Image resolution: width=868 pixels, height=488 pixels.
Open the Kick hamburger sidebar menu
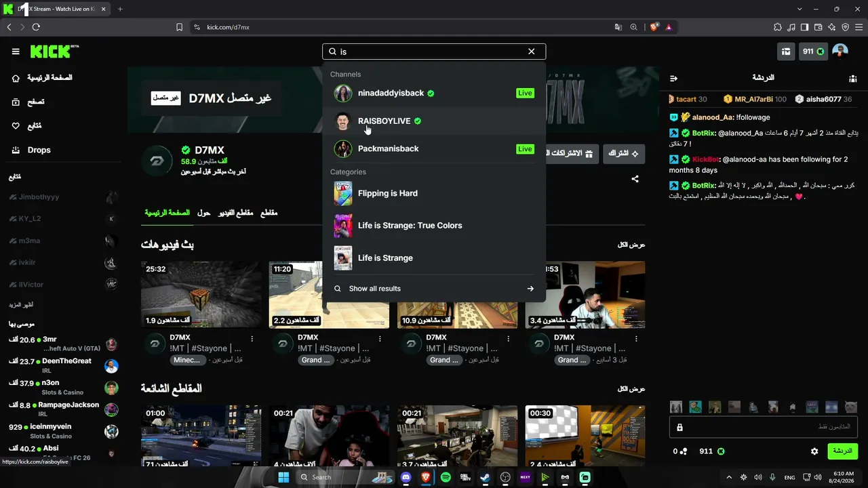pos(16,52)
